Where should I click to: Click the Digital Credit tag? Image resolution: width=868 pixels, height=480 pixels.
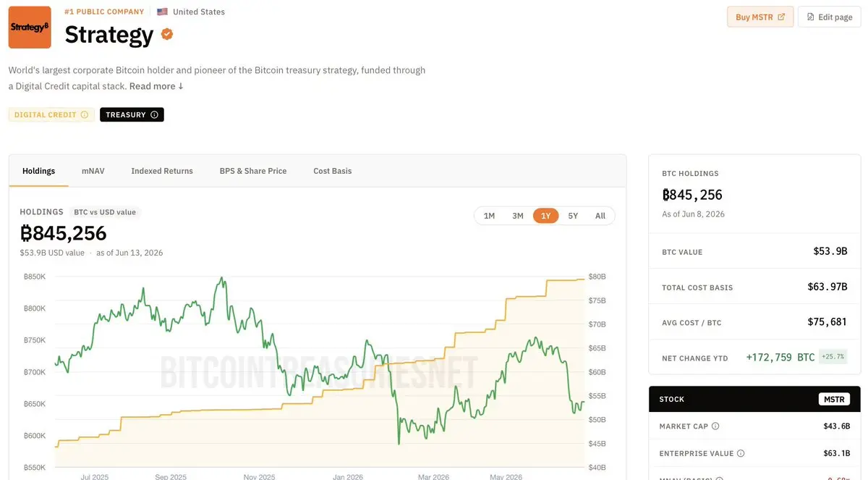51,114
